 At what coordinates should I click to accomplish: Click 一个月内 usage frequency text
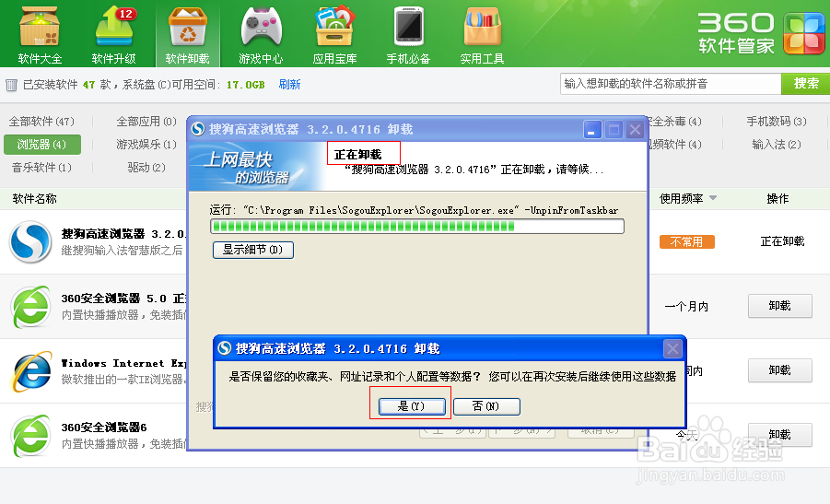[x=686, y=307]
